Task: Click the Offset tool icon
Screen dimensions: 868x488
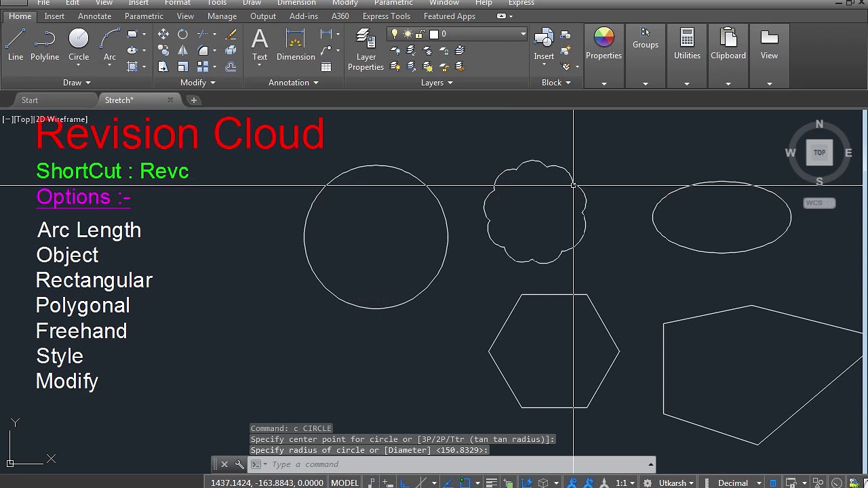Action: (231, 66)
